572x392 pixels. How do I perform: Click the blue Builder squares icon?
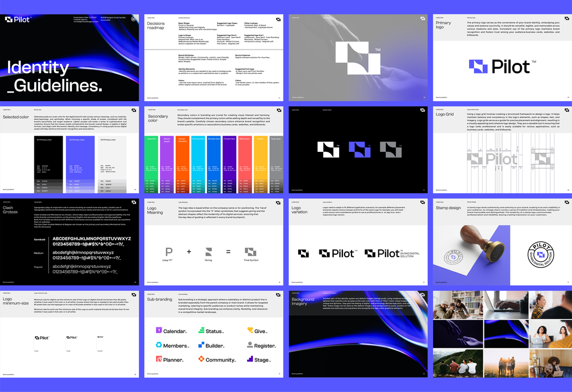(x=201, y=345)
